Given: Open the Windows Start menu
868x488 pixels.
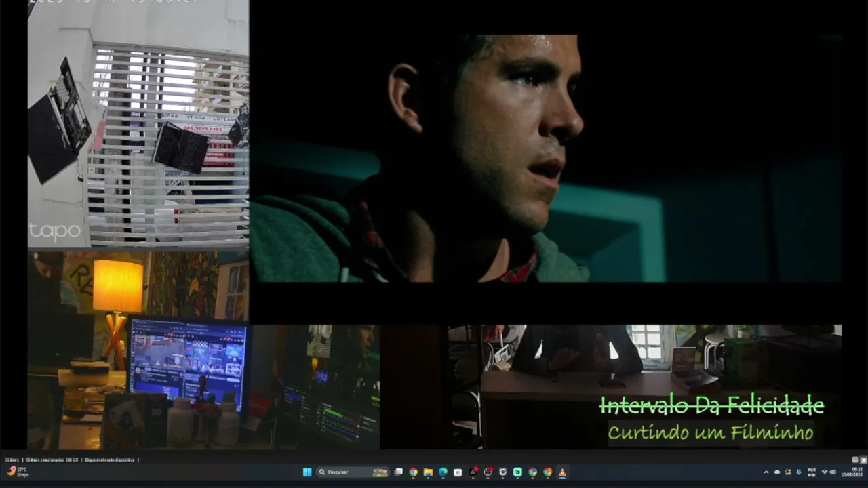Looking at the screenshot, I should tap(307, 472).
